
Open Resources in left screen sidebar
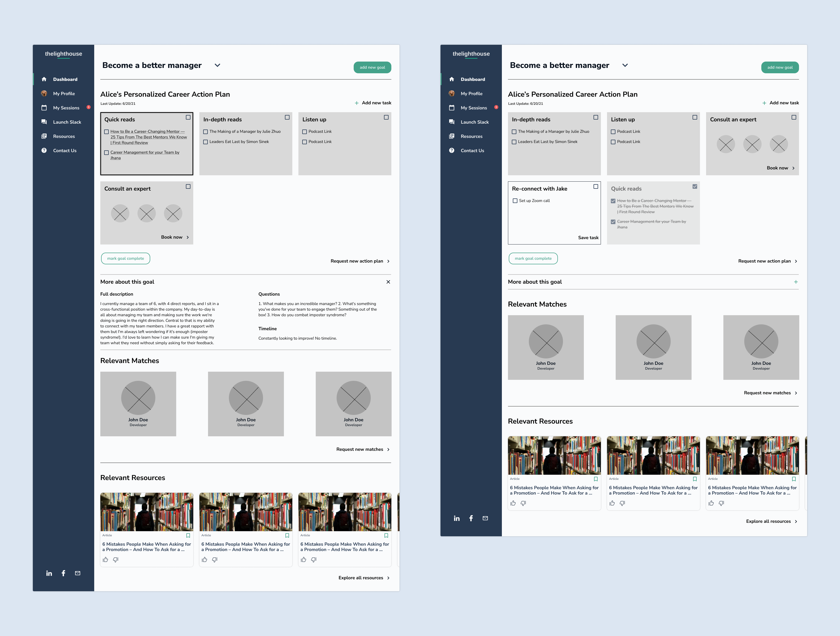coord(64,136)
